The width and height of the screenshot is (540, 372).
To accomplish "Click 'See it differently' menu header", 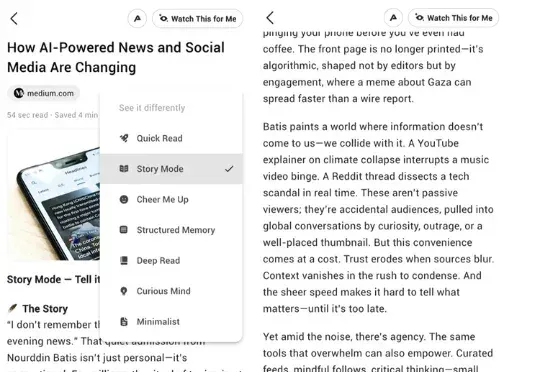I will (x=152, y=108).
